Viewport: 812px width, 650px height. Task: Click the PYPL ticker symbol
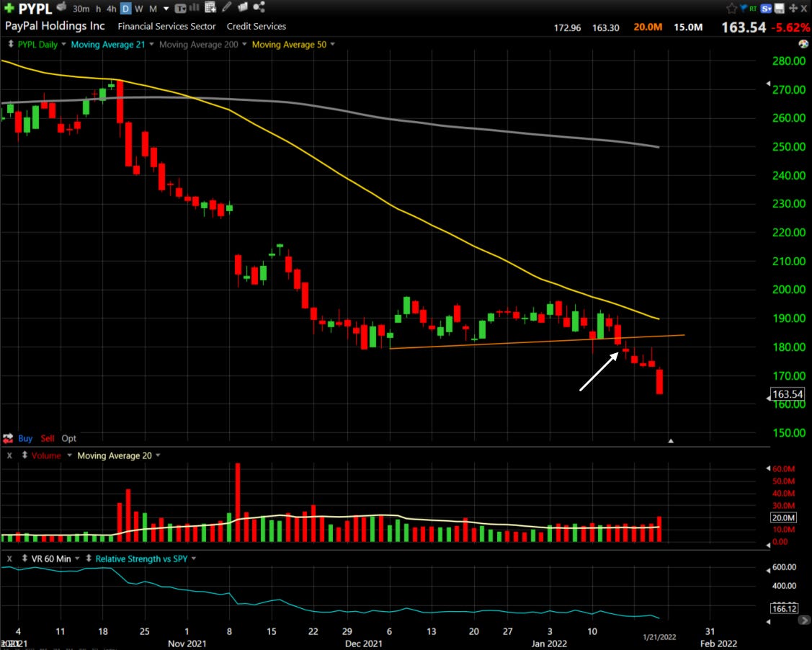tap(35, 9)
